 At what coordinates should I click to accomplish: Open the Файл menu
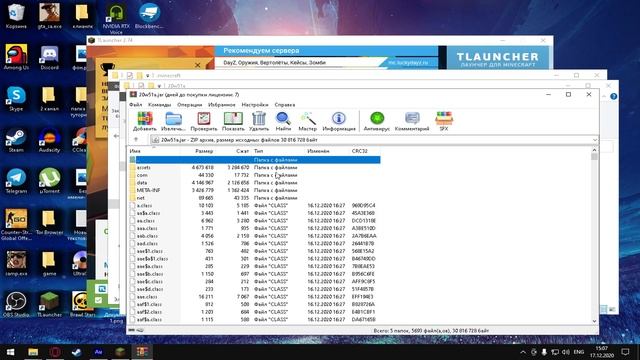(136, 105)
